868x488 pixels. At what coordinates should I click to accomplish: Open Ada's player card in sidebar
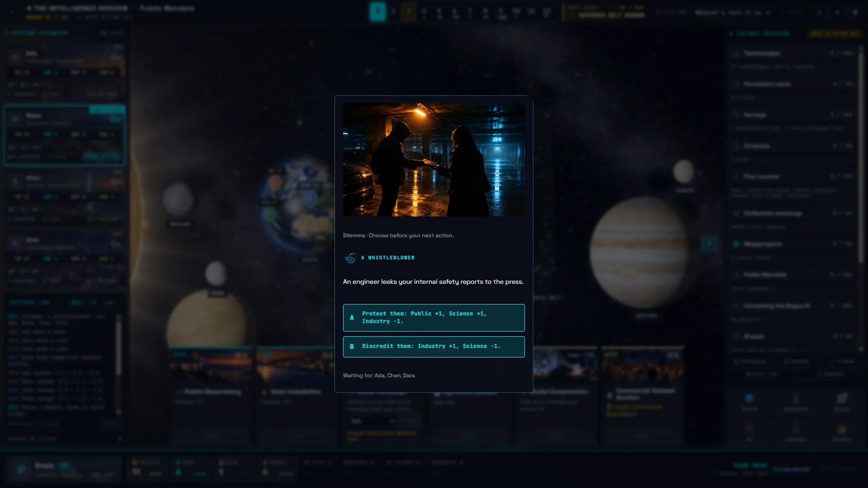65,73
